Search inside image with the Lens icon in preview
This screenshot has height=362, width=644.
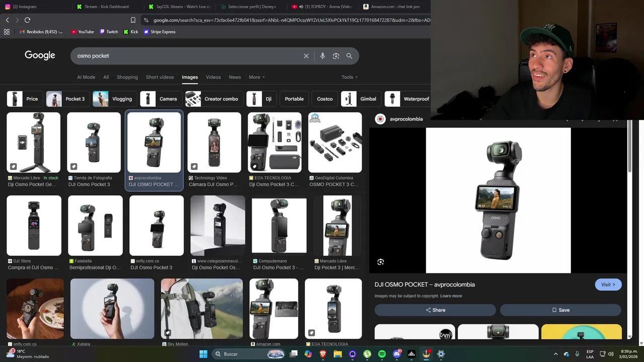tap(381, 262)
